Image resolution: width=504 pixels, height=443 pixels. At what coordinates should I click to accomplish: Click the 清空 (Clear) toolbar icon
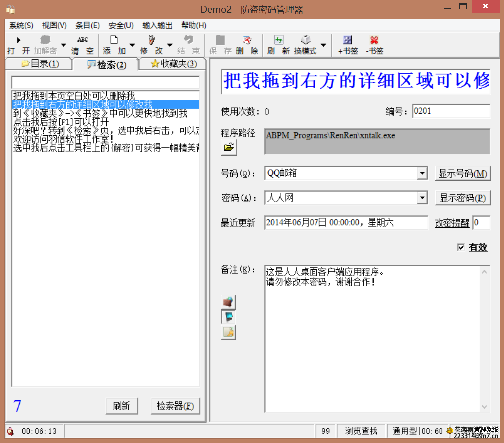(x=82, y=45)
